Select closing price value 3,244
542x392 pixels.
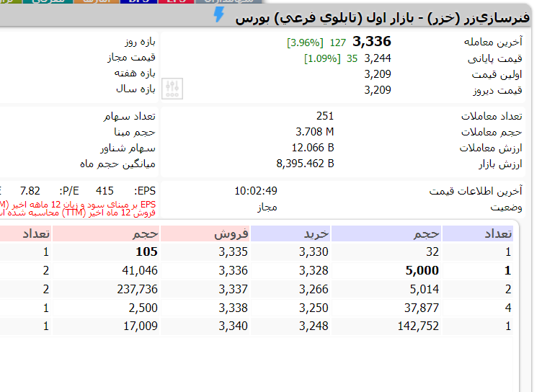[378, 58]
